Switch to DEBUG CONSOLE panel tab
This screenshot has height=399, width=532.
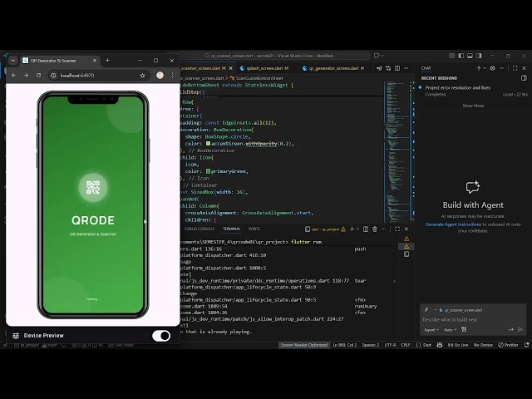[199, 229]
